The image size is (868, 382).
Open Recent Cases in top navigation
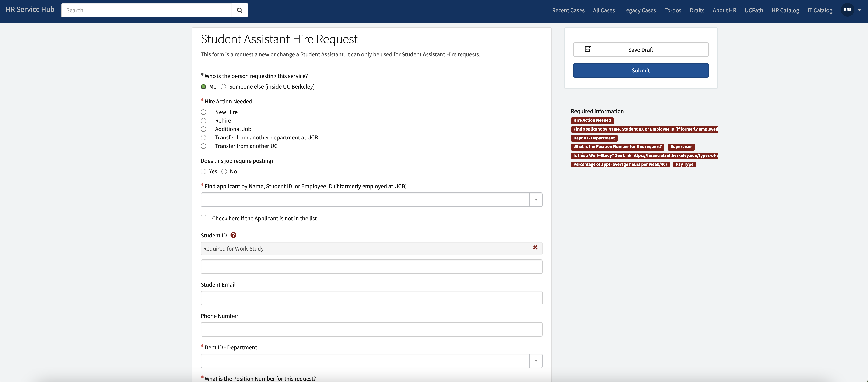[568, 10]
